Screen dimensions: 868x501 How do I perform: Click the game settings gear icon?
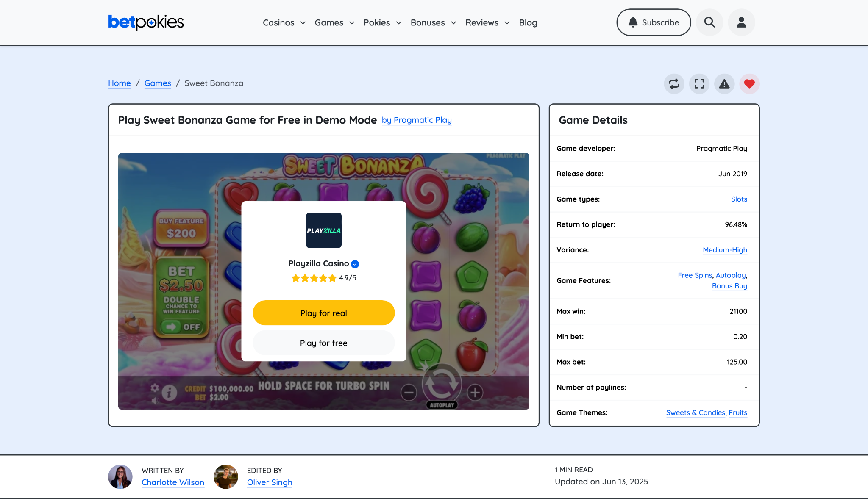(155, 388)
